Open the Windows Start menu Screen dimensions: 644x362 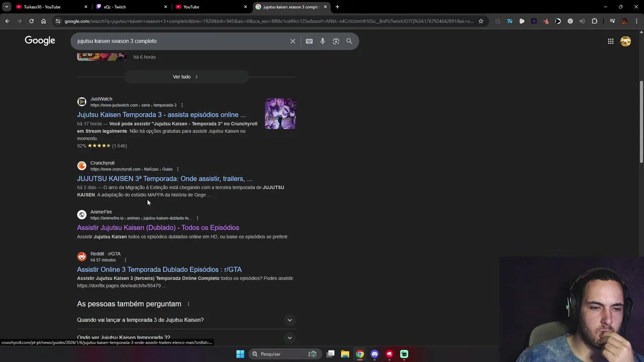pos(240,354)
